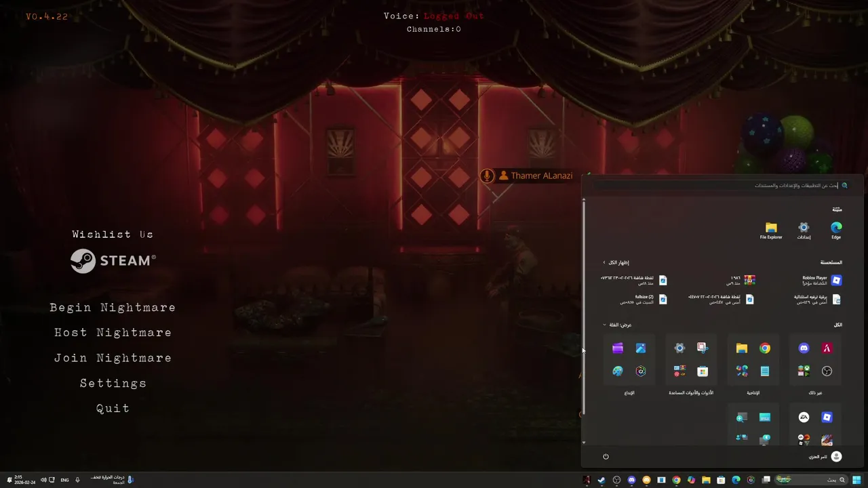Open the user account profile in Start
Viewport: 868px width, 488px height.
pos(825,457)
